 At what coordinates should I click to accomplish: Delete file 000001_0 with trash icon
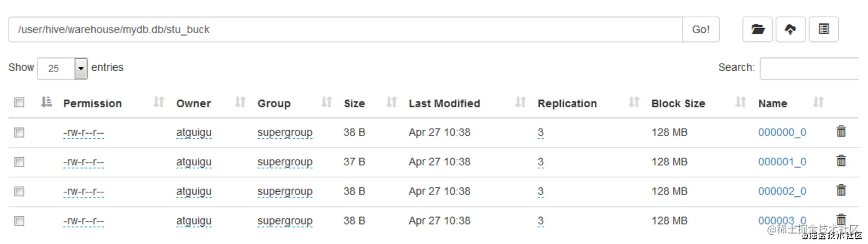(841, 161)
